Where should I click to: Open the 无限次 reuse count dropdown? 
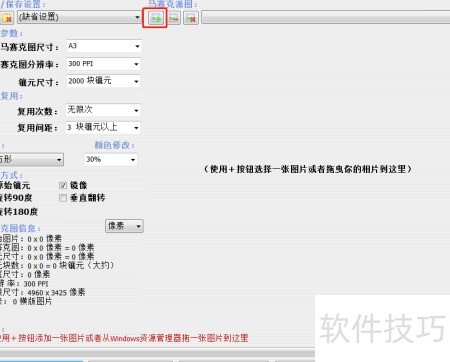point(103,110)
